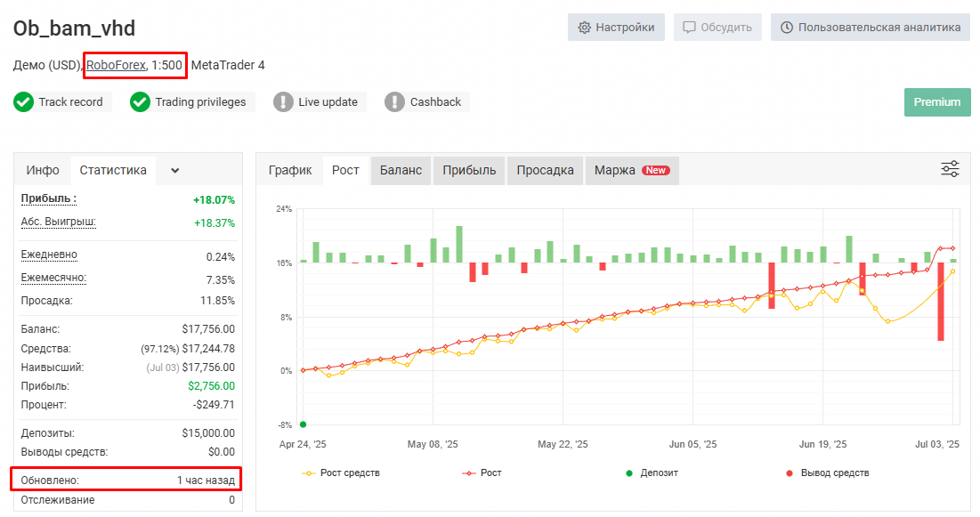Click the -$249.71 interest value
The width and height of the screenshot is (980, 517).
(214, 405)
